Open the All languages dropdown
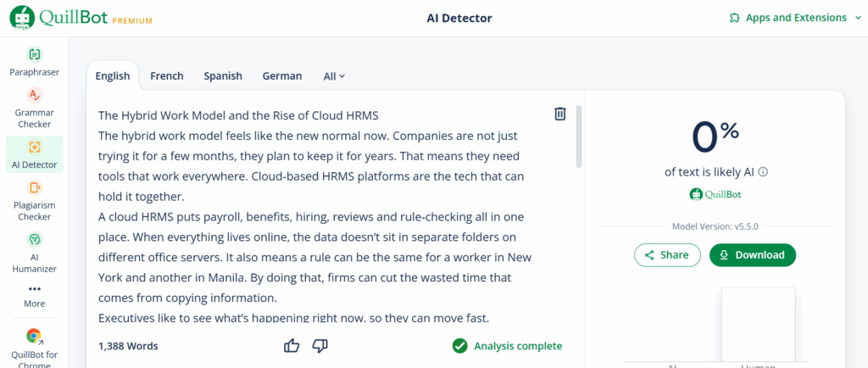This screenshot has height=368, width=868. click(x=334, y=76)
